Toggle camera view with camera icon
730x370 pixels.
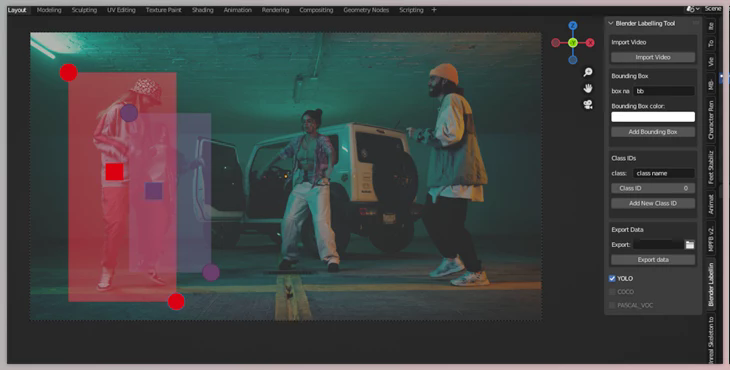click(588, 104)
